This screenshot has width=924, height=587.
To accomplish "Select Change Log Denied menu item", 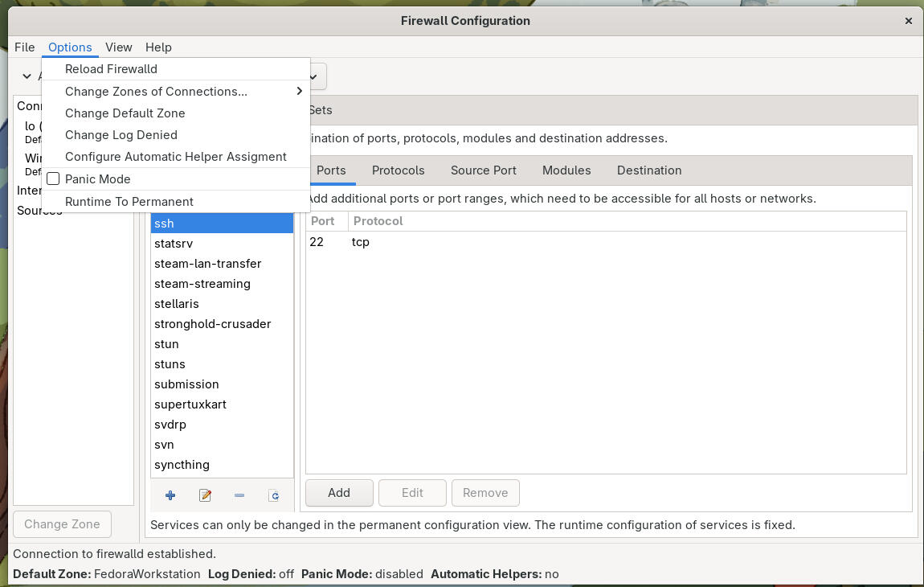I will pos(121,135).
